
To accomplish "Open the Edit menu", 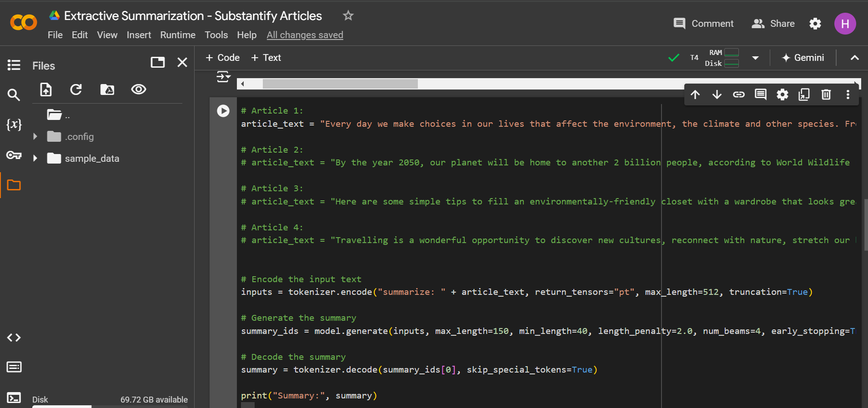I will pyautogui.click(x=80, y=35).
